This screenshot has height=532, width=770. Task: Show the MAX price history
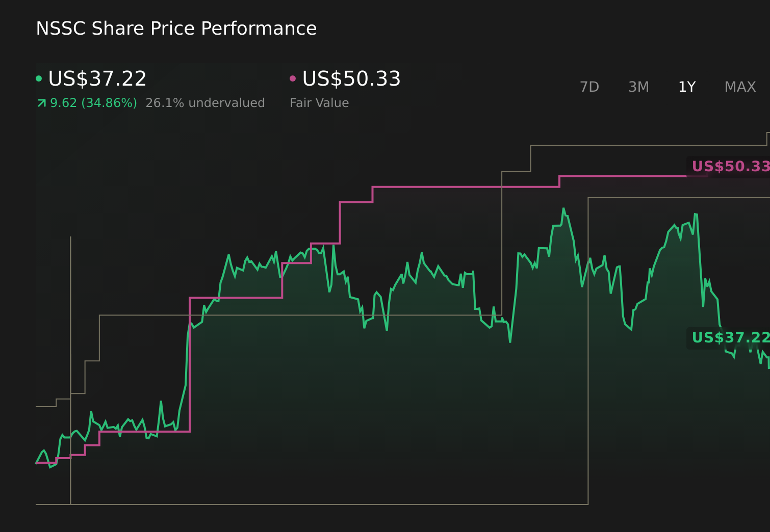(740, 87)
